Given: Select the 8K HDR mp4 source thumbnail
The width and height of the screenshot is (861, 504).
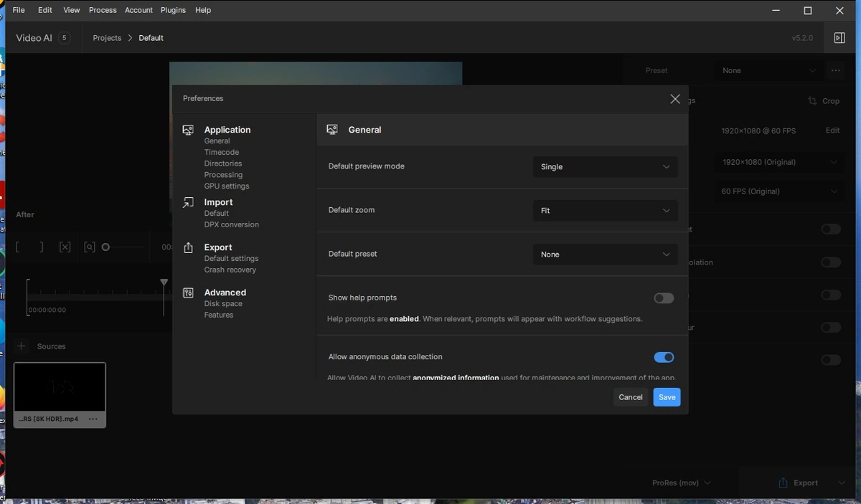Looking at the screenshot, I should click(x=60, y=395).
